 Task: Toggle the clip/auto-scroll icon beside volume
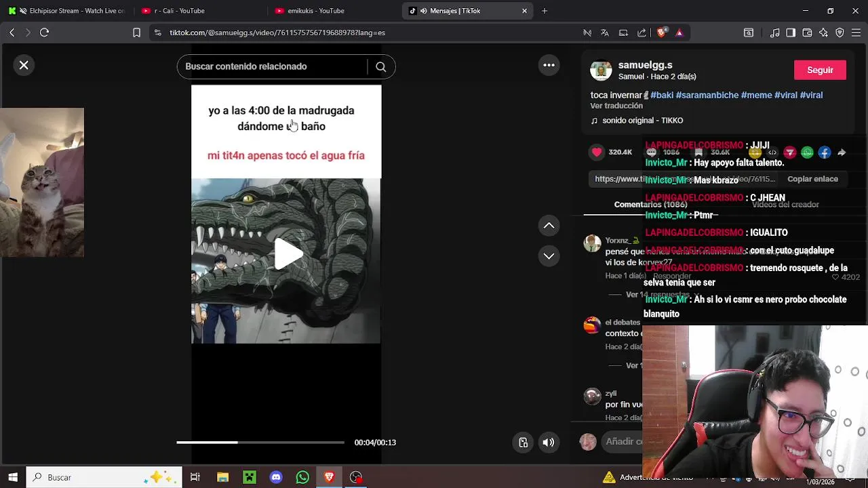[x=523, y=443]
